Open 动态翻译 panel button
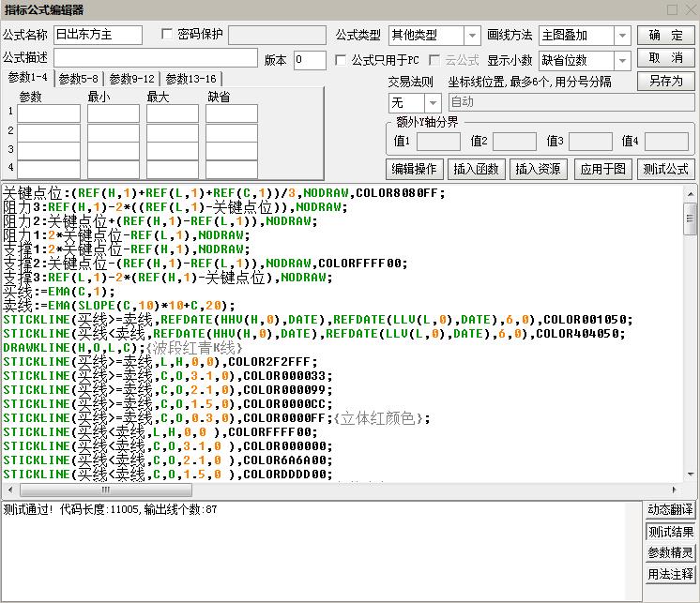 pyautogui.click(x=670, y=510)
